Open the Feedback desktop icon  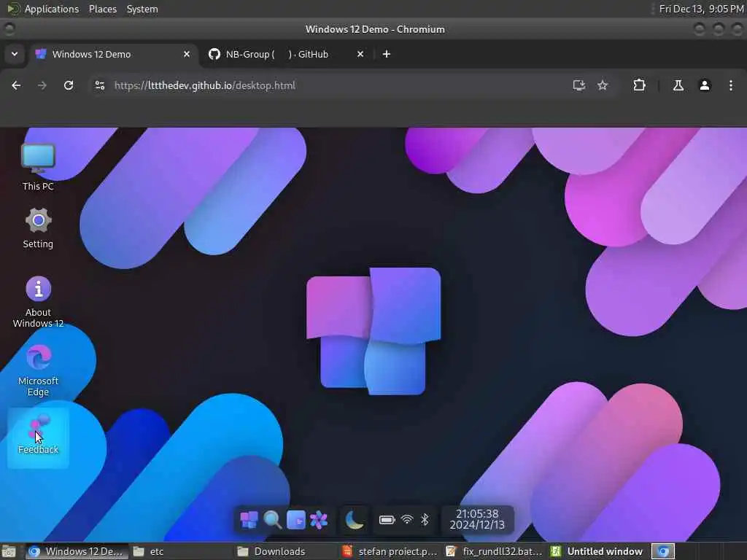[x=38, y=437]
